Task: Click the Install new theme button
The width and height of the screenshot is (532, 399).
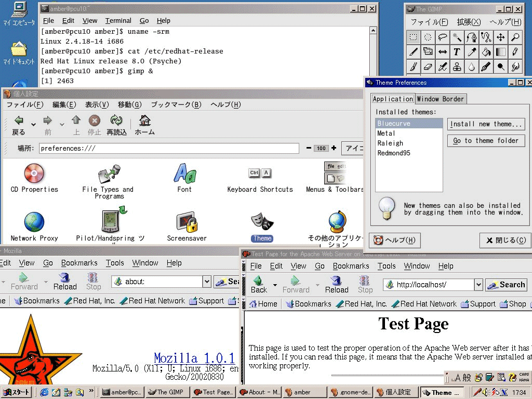Action: pyautogui.click(x=486, y=124)
